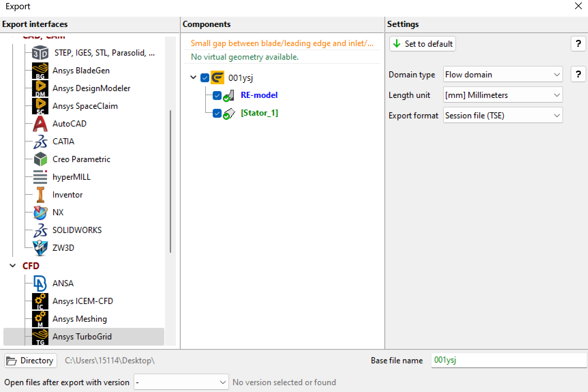Screen dimensions: 588x392
Task: Click the Ansys Meshing icon
Action: (40, 319)
